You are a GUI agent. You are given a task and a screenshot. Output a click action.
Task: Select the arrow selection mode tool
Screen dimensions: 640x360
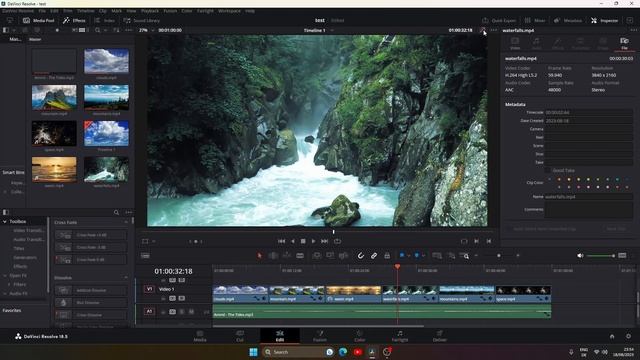tap(259, 256)
